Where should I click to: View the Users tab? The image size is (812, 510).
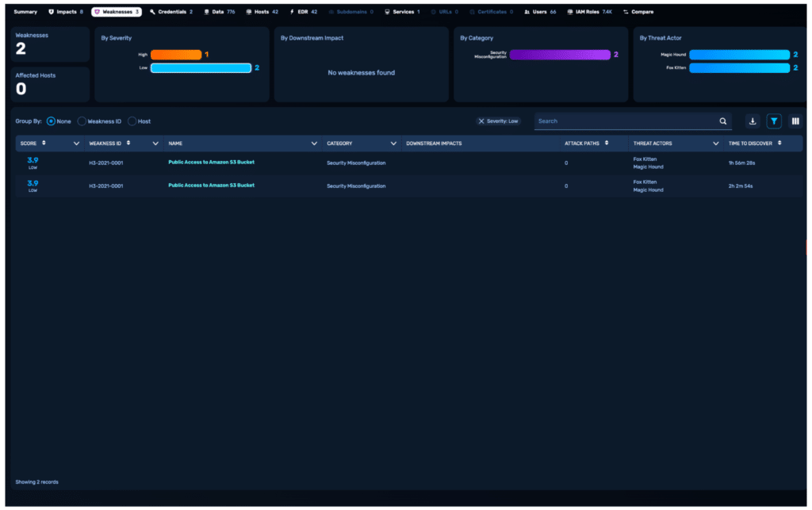coord(540,12)
